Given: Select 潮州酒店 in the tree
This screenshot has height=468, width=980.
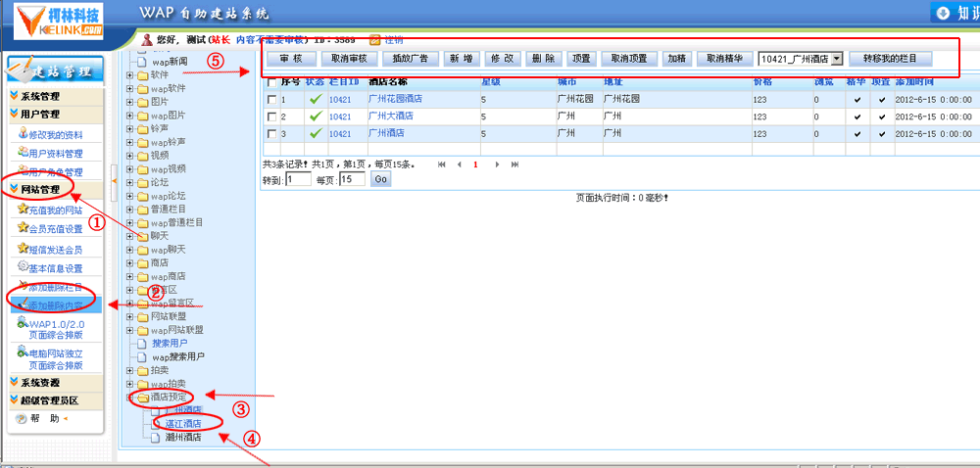Looking at the screenshot, I should (x=183, y=438).
